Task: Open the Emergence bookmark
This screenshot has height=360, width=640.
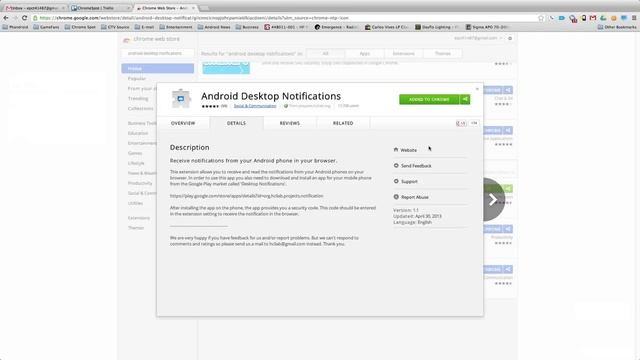Action: tap(337, 27)
